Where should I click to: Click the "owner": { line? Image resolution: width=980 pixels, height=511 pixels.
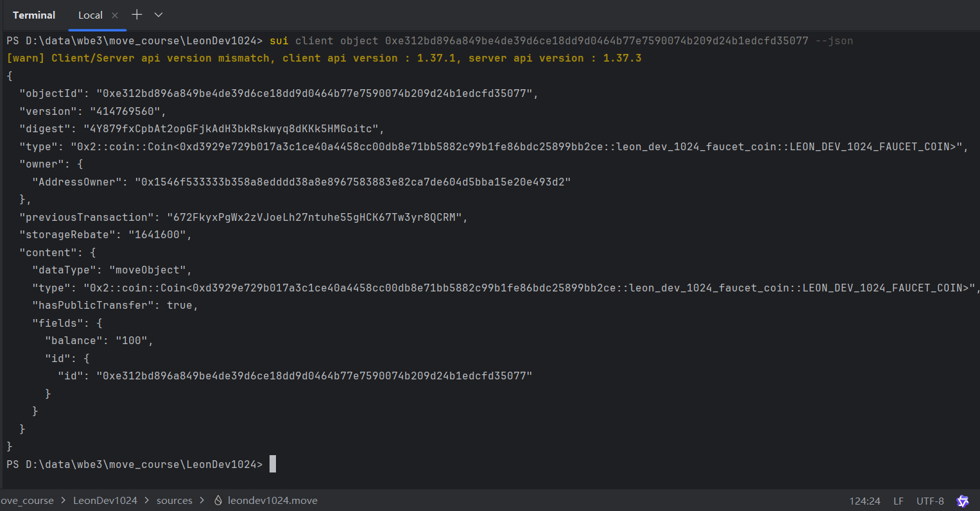(51, 164)
